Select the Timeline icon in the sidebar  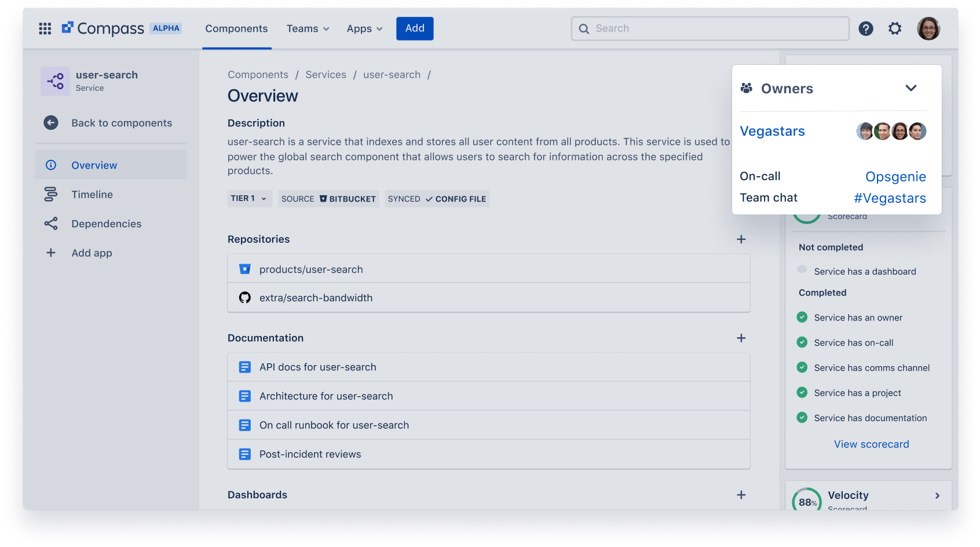pyautogui.click(x=51, y=194)
